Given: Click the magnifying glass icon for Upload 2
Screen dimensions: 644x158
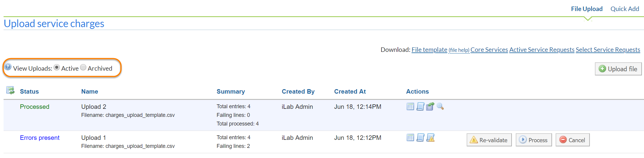Looking at the screenshot, I should (440, 106).
